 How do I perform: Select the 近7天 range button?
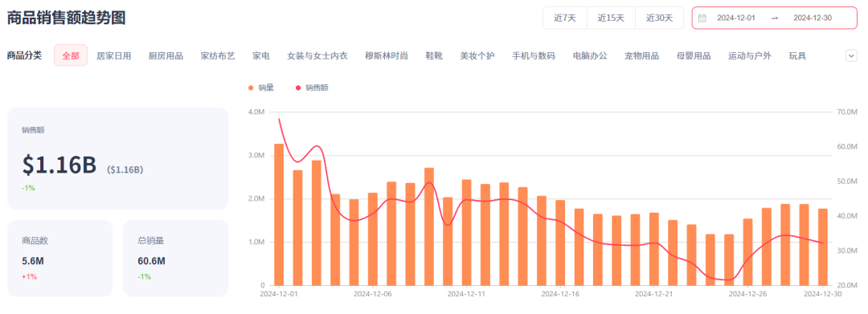tap(565, 18)
